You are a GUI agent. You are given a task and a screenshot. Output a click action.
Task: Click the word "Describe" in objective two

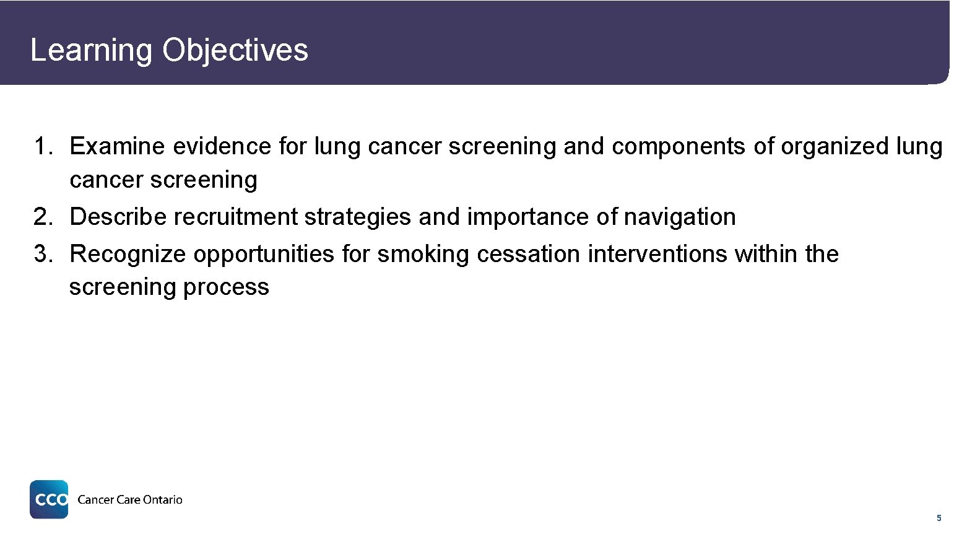click(118, 217)
